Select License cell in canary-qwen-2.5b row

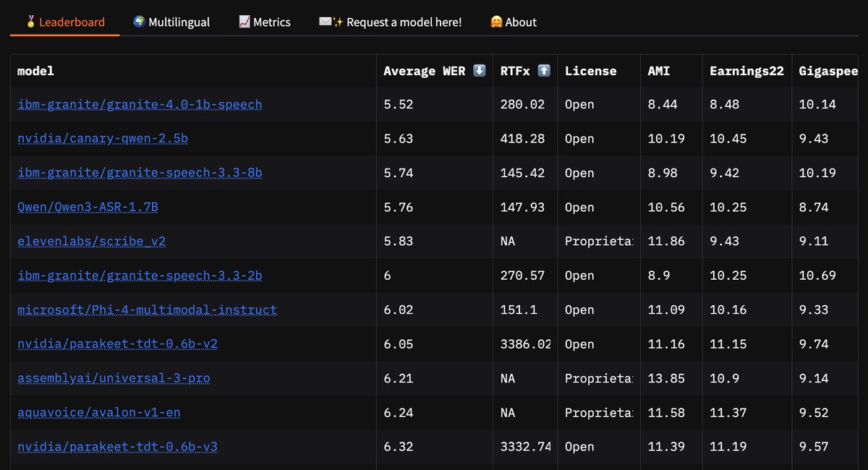pyautogui.click(x=599, y=139)
